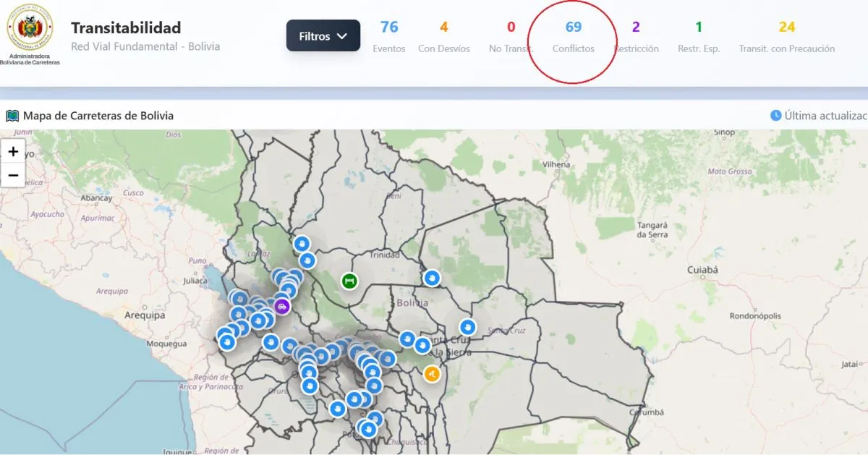Screen dimensions: 868x455
Task: Click the green barrier marker near Trinidad
Action: [x=349, y=281]
